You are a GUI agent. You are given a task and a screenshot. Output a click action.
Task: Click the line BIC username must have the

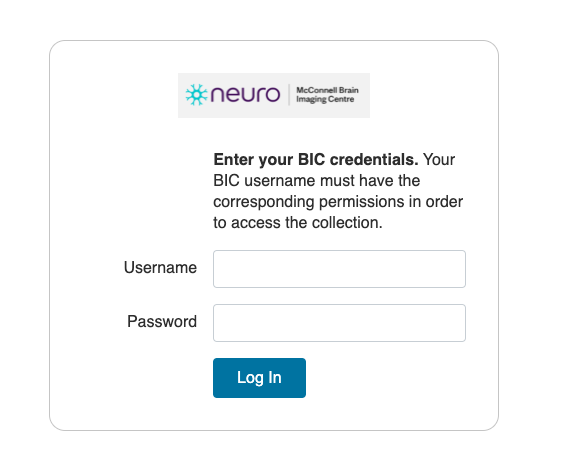pyautogui.click(x=317, y=180)
